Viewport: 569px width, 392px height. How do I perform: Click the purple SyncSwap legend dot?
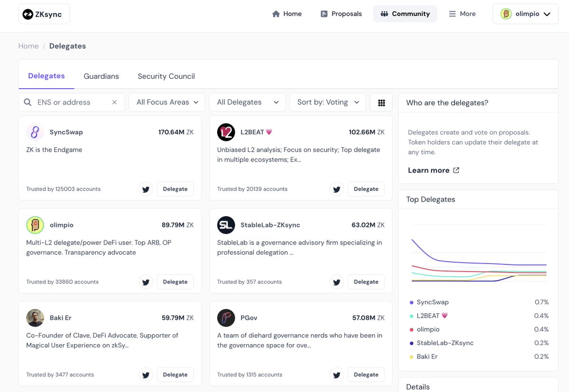coord(411,302)
